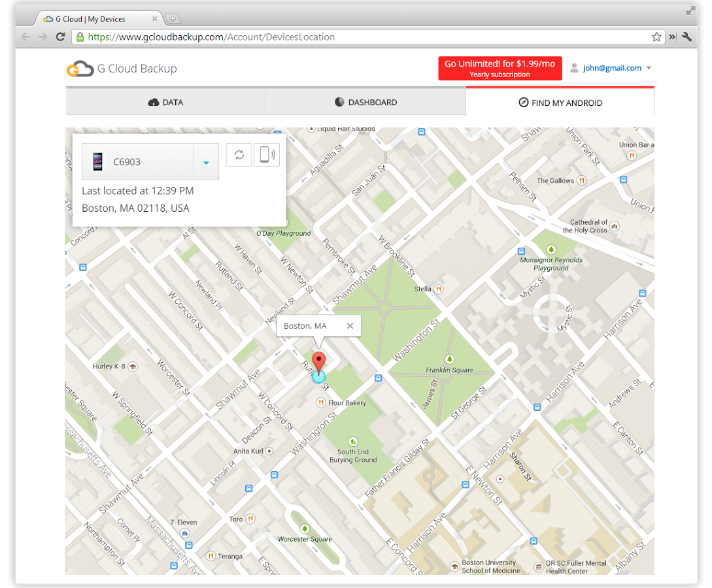712x588 pixels.
Task: Click the "Boston, MA 02118, USA" address text
Action: click(135, 208)
